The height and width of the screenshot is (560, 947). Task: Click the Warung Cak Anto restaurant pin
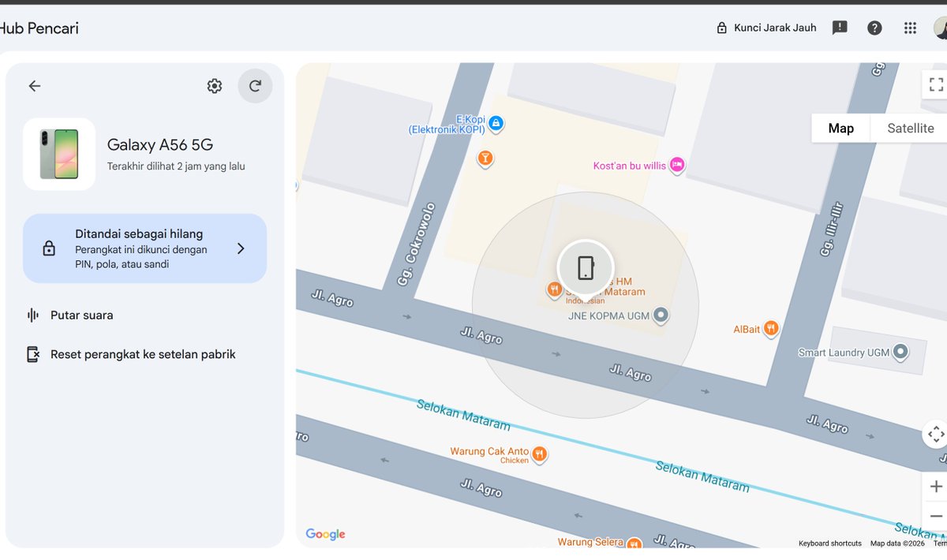539,454
